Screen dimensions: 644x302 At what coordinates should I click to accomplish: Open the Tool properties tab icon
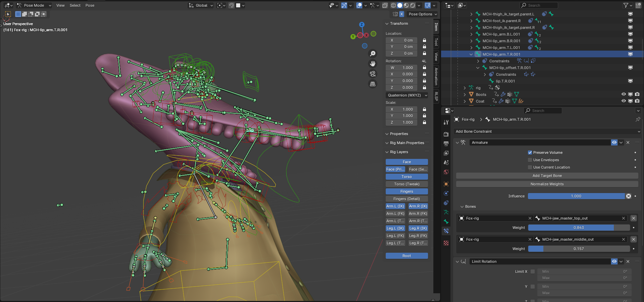pos(446,122)
